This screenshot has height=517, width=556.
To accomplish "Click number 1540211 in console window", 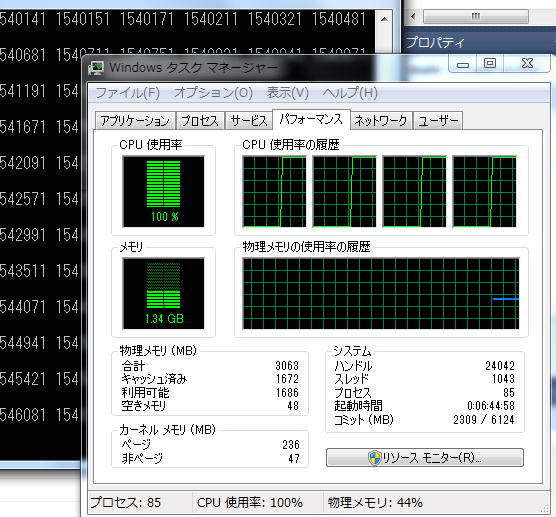I will 211,19.
